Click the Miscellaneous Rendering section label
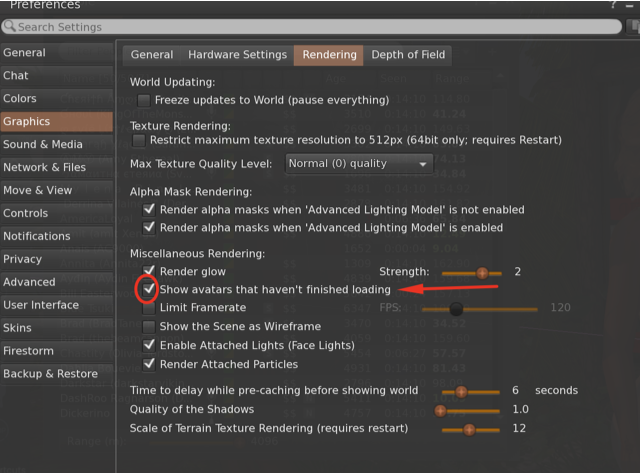 point(197,254)
